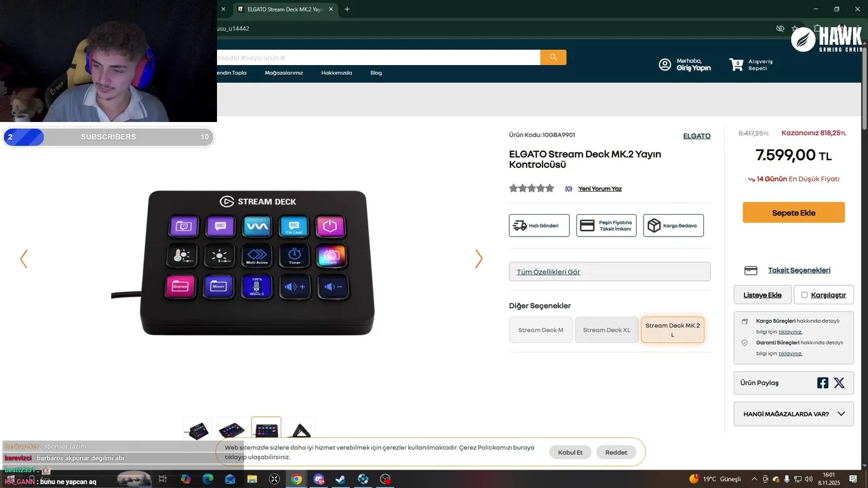The image size is (868, 488).
Task: Open the Mağazalarımız menu item
Action: coord(283,73)
